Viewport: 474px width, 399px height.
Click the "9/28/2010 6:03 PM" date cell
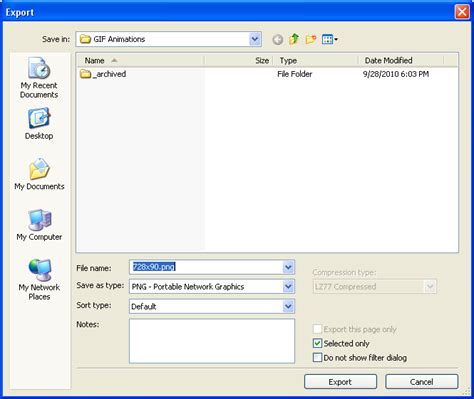(x=396, y=74)
